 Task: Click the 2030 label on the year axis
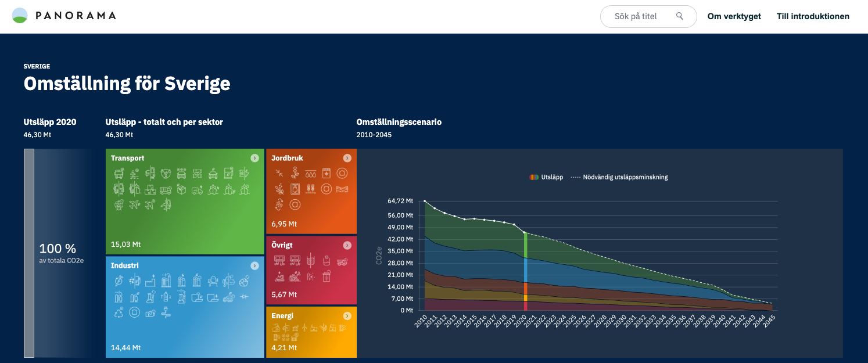coord(619,322)
